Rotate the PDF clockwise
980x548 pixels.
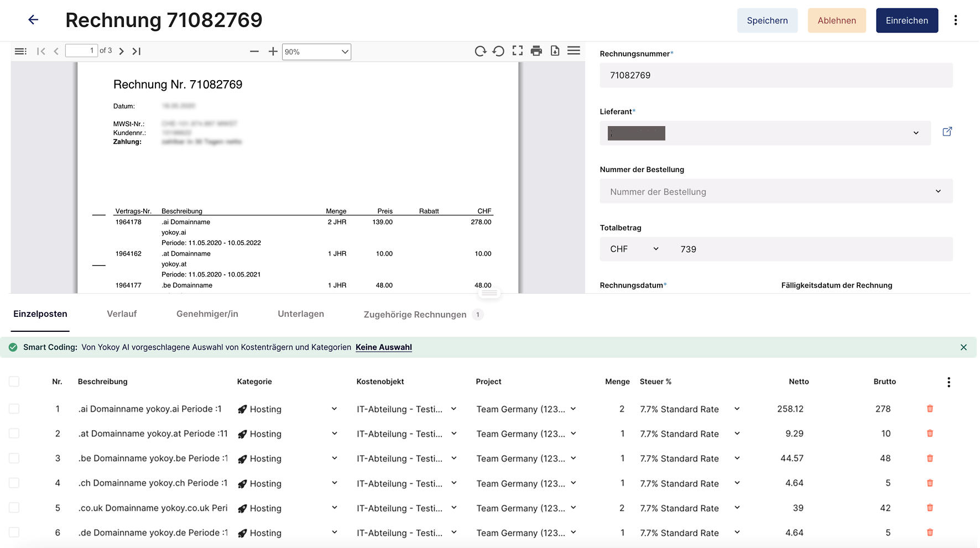[480, 51]
